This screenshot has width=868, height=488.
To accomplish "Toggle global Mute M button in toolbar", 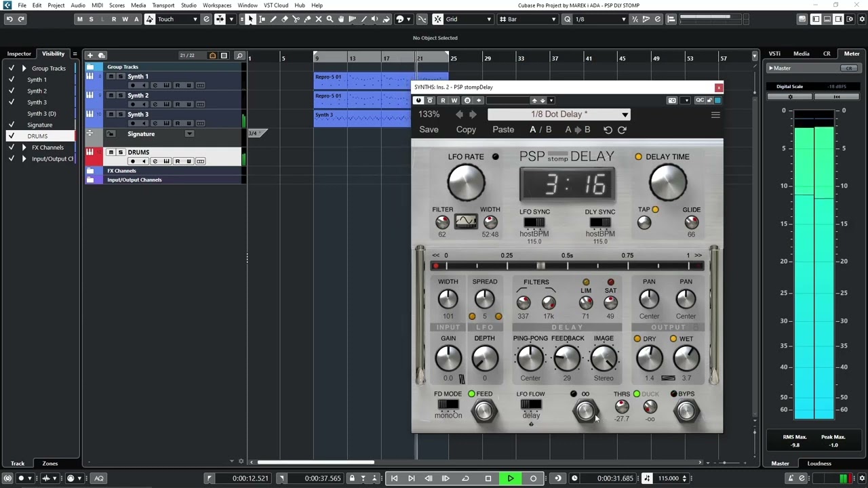I will (80, 19).
